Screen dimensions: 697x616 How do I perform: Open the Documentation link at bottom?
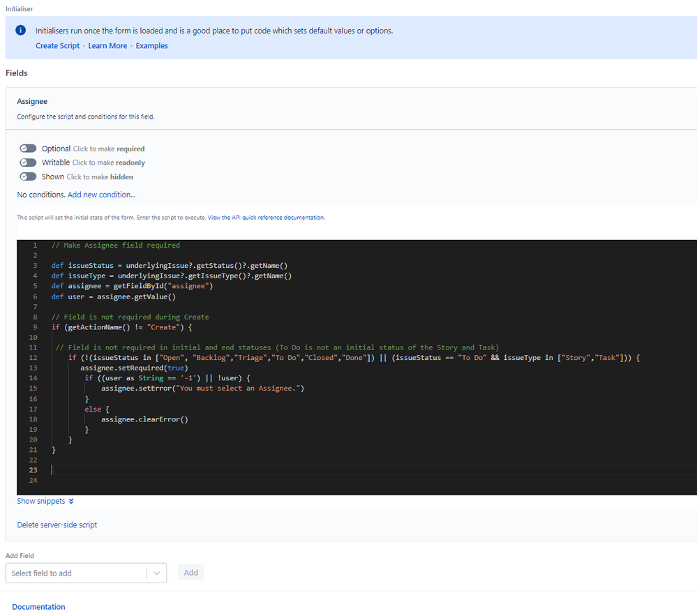(38, 607)
